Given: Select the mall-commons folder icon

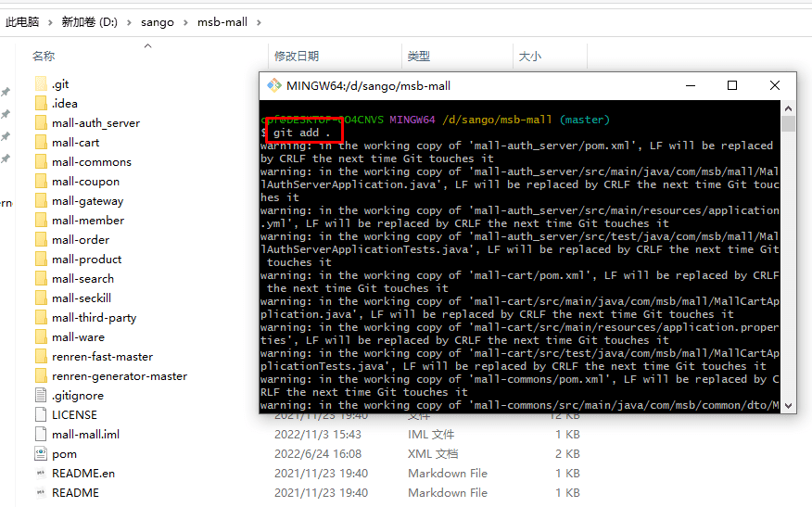Looking at the screenshot, I should (41, 161).
